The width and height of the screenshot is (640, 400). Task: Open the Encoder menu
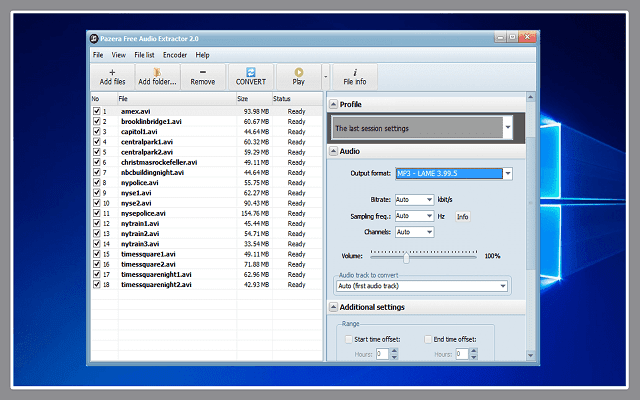(175, 55)
